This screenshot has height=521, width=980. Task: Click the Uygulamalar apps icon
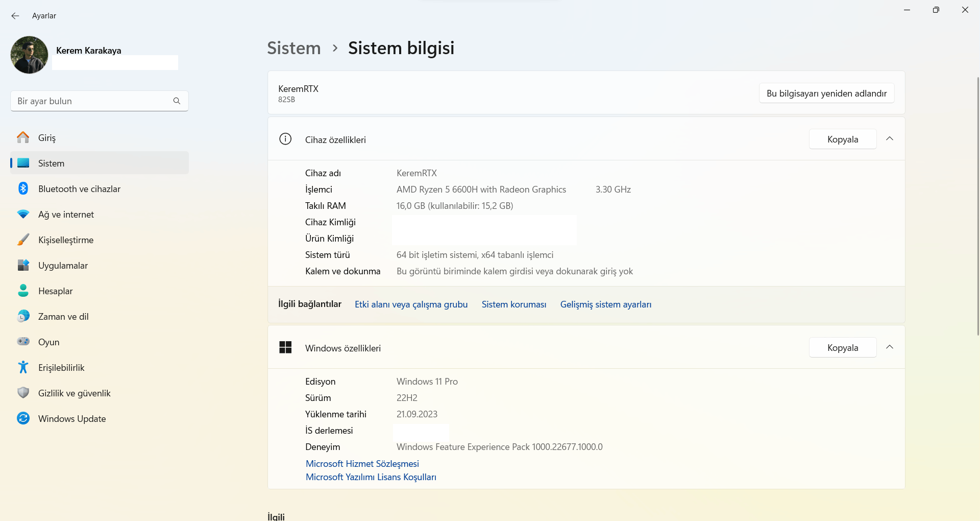[23, 265]
